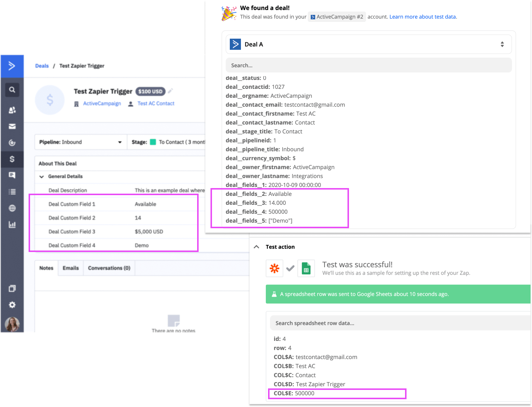Click the deal_fields_5 row
The image size is (532, 407).
tap(259, 221)
